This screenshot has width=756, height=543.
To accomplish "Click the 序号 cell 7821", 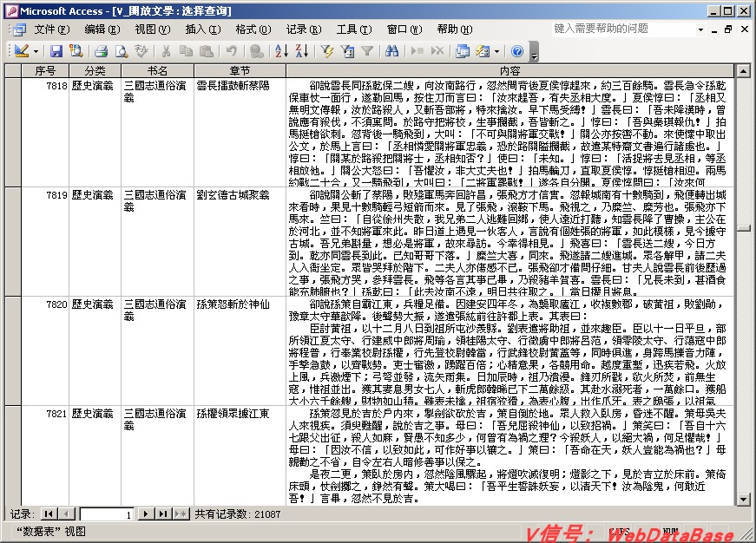I will [x=45, y=455].
